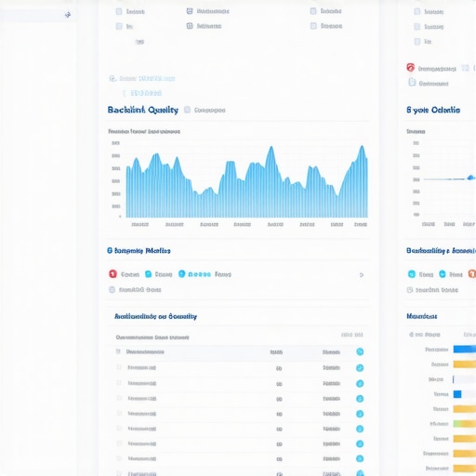
Task: Click the handle icon at the left of the highlighted table row
Action: [x=118, y=351]
